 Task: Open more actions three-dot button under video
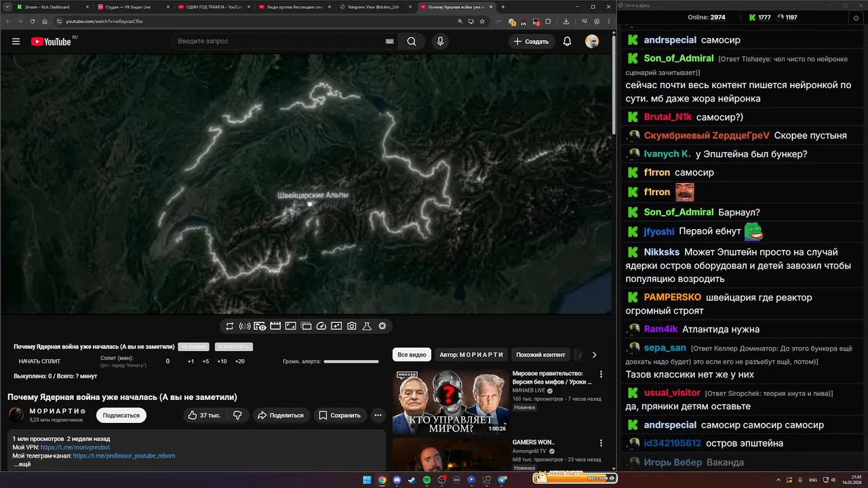pyautogui.click(x=378, y=415)
